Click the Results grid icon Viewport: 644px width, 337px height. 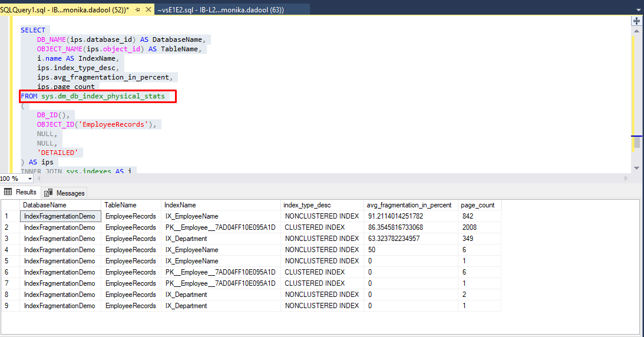pos(8,191)
